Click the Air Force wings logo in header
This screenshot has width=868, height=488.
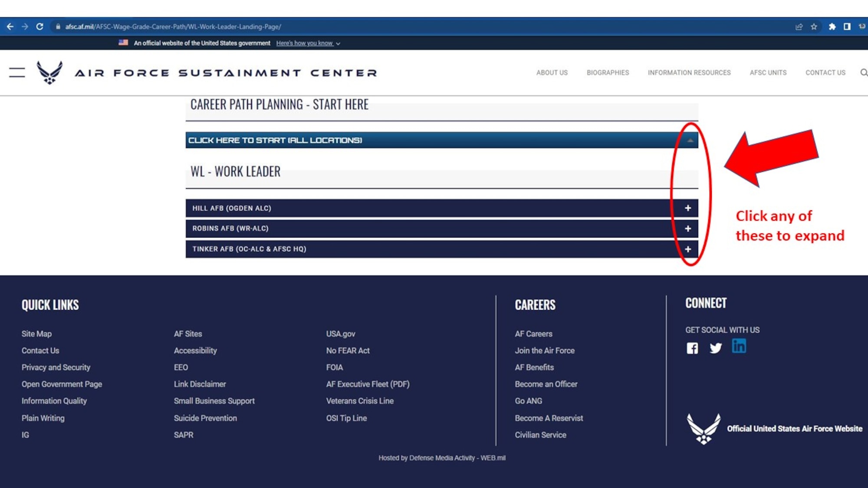pos(49,72)
